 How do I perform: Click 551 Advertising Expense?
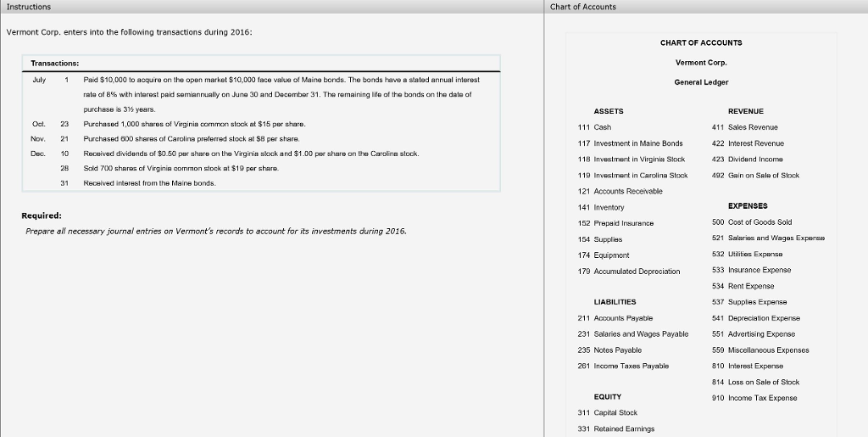click(754, 334)
